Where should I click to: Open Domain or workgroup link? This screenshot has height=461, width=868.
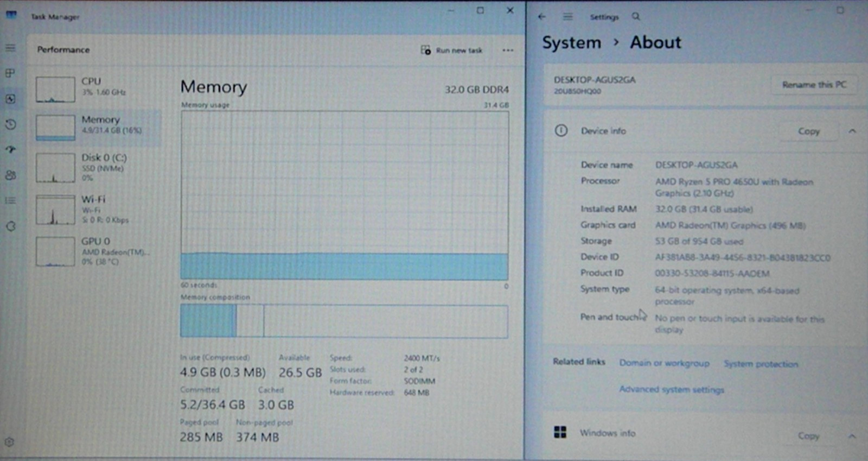(664, 363)
